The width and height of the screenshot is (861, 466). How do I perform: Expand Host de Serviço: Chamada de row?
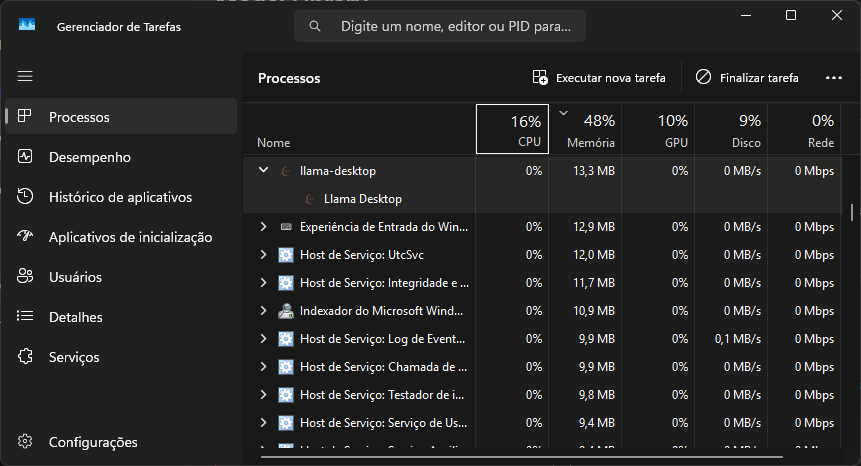[264, 366]
